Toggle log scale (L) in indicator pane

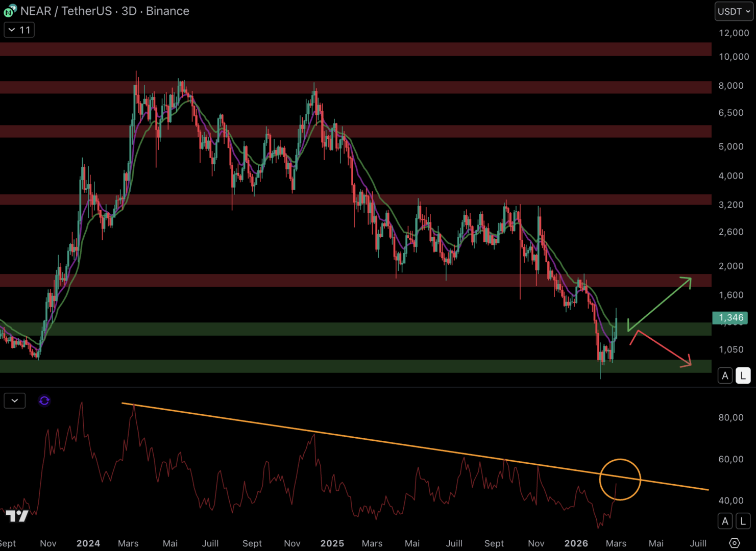[x=743, y=521]
